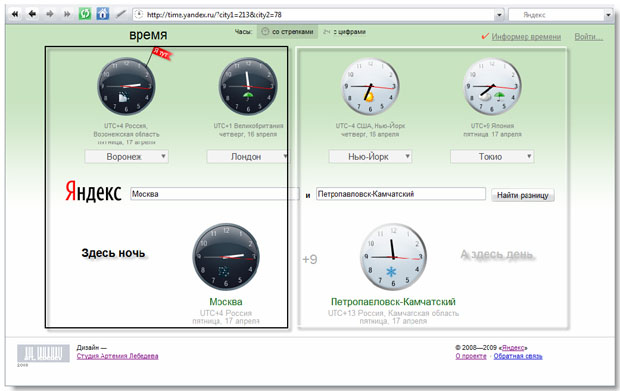
Task: Click the second city field with Петропавловск-Камчатский
Action: tap(401, 194)
